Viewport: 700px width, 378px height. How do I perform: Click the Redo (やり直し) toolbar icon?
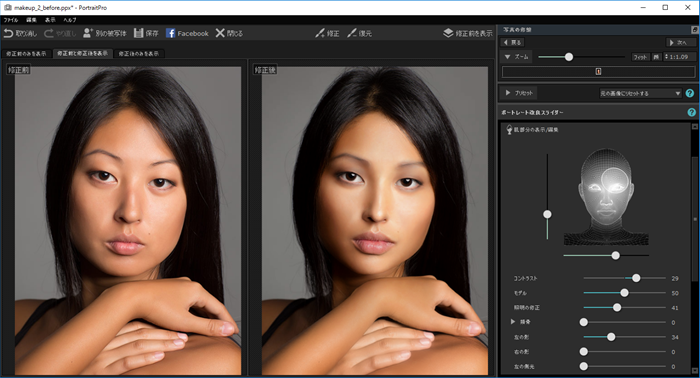(49, 33)
